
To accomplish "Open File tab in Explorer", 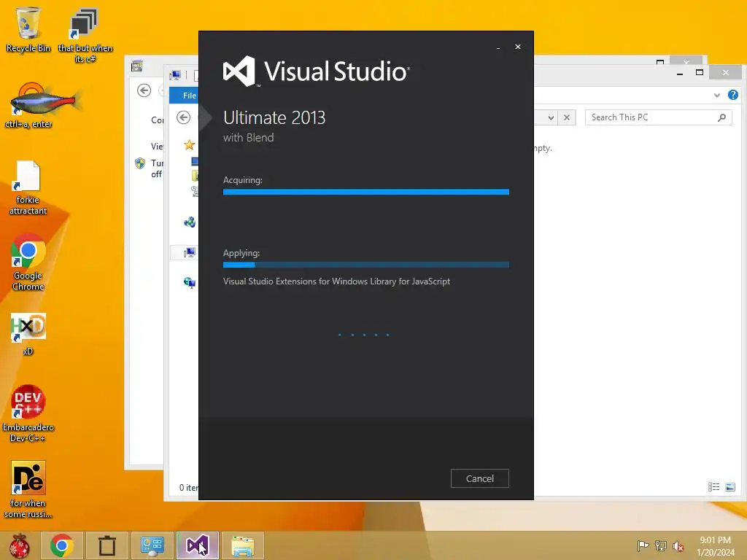I will [189, 96].
